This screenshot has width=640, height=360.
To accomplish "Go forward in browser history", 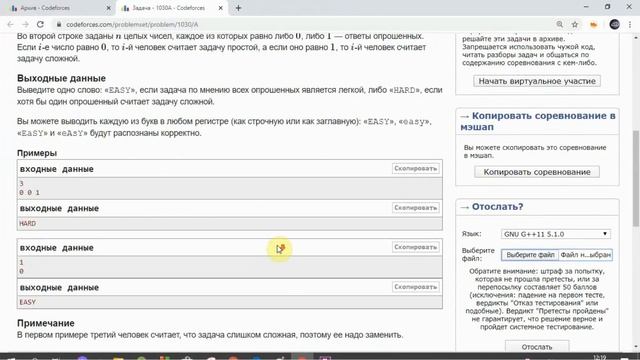I will pos(25,24).
